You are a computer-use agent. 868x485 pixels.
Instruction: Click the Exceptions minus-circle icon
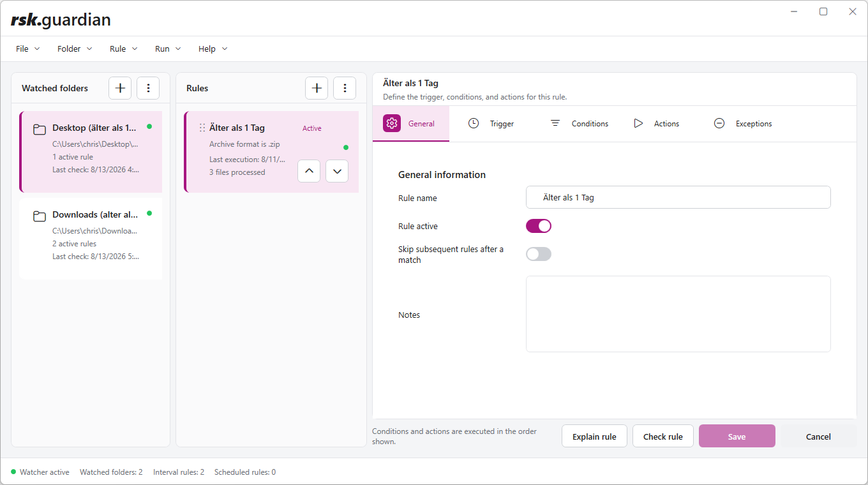[719, 123]
